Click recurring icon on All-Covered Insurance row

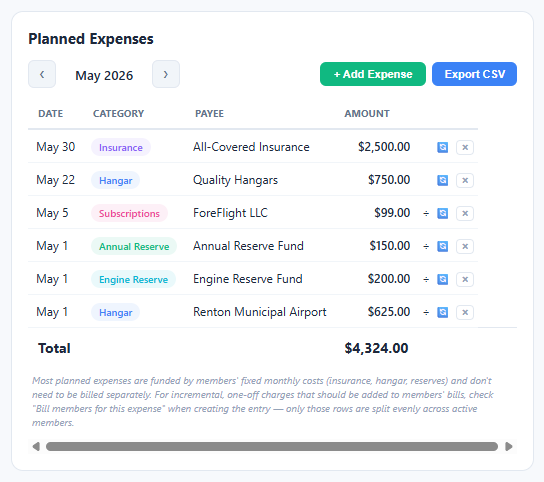point(442,147)
